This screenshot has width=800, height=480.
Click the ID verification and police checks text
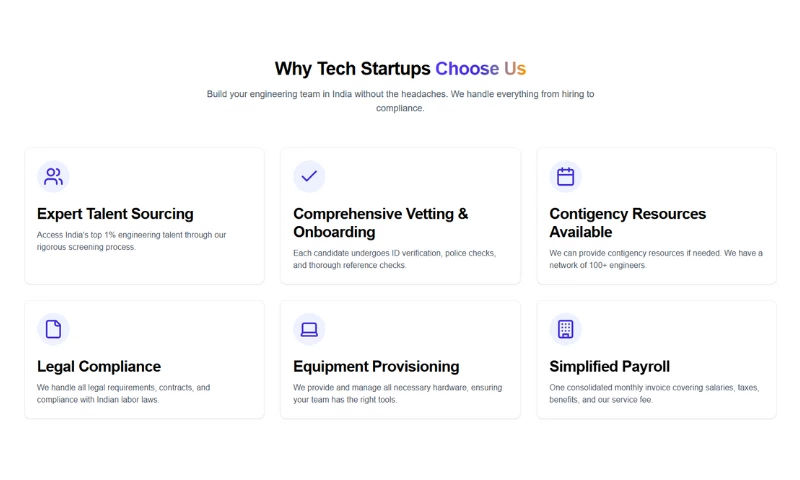(x=394, y=259)
